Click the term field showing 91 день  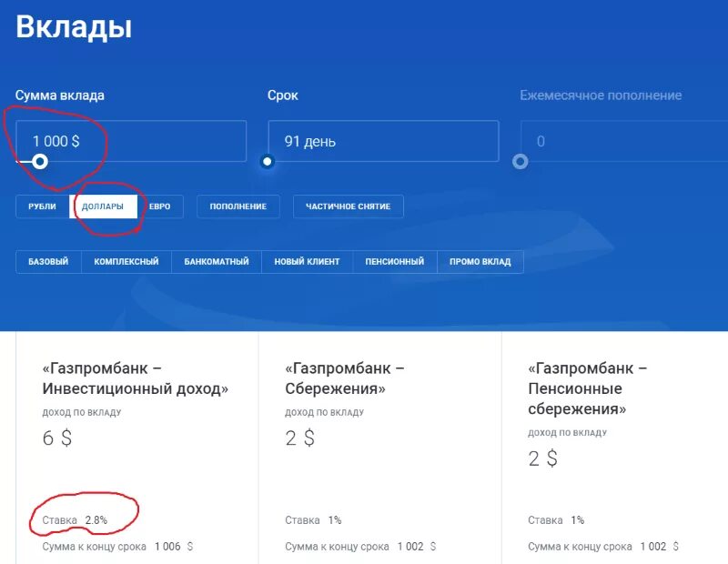tap(383, 141)
